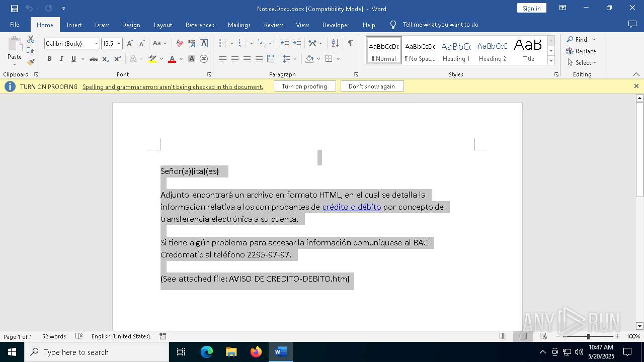This screenshot has width=644, height=362.
Task: Switch to the Insert tab
Action: tap(74, 25)
